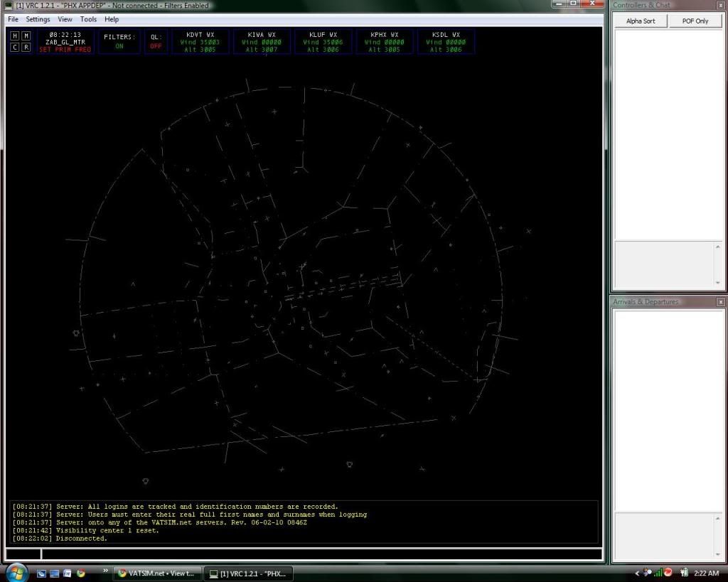Click the M button in VRC toolbar
This screenshot has height=582, width=728.
coord(26,36)
